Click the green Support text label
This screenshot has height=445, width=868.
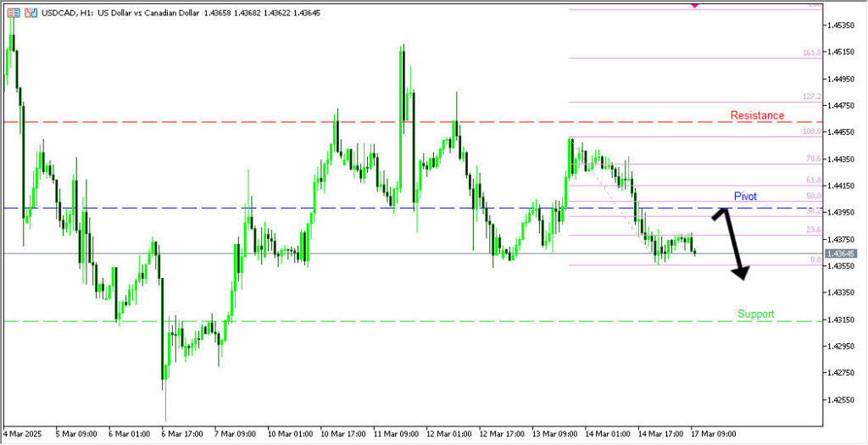tap(755, 314)
